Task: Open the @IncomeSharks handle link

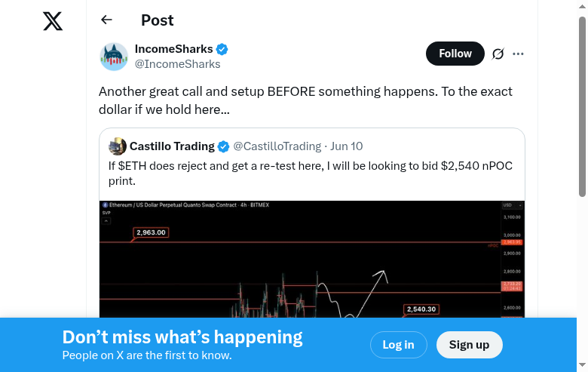Action: [177, 64]
